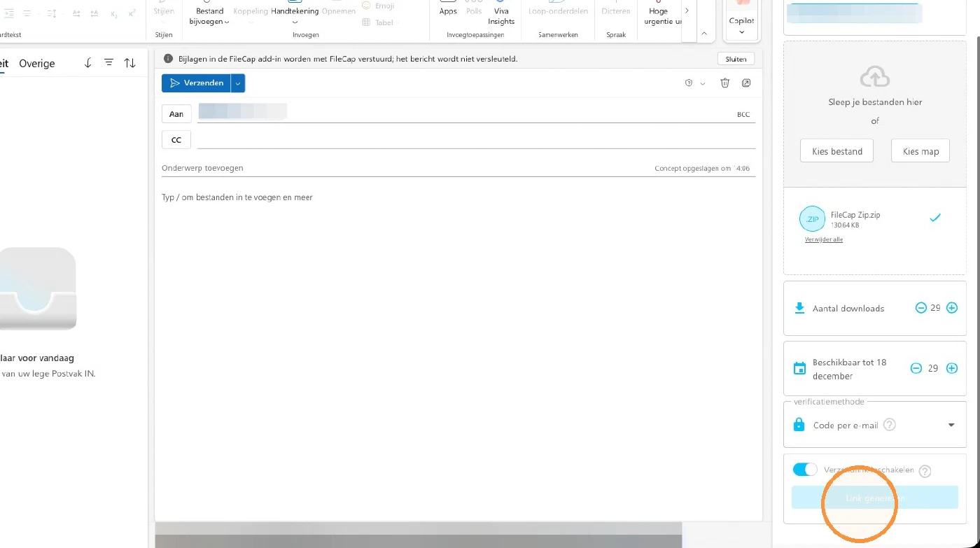This screenshot has width=980, height=548.
Task: Click the sort order arrows icon in mail list
Action: coord(130,63)
